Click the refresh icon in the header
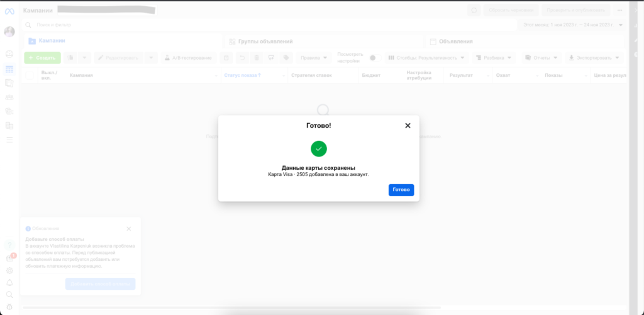This screenshot has height=315, width=644. pos(474,10)
